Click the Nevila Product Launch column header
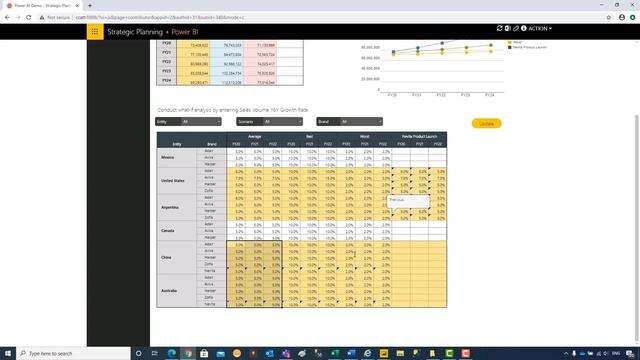The image size is (640, 360). click(419, 137)
